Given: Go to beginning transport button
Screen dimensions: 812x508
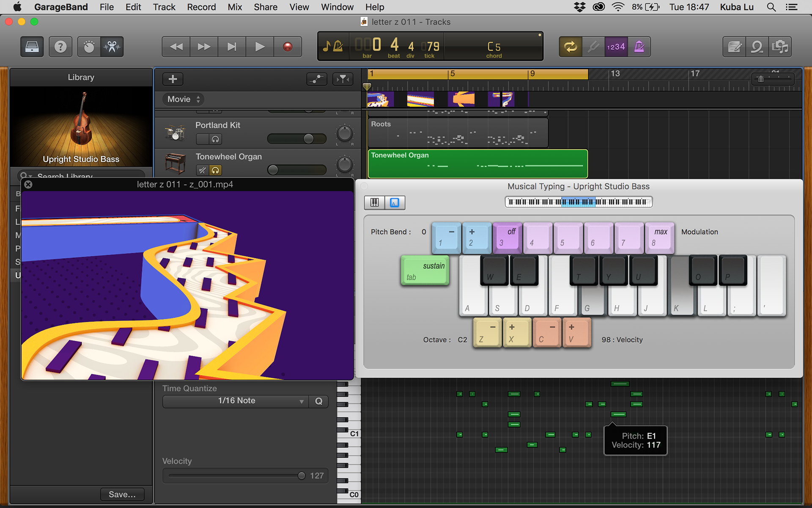Looking at the screenshot, I should [232, 47].
